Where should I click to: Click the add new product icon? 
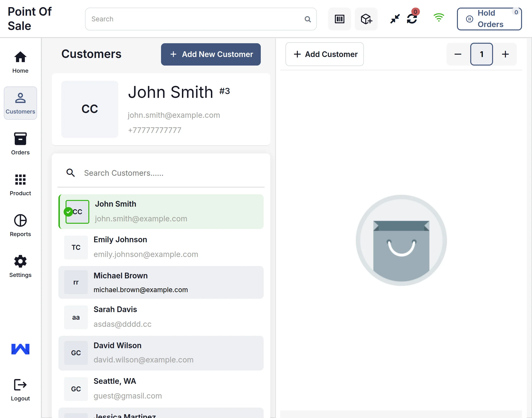pos(366,19)
